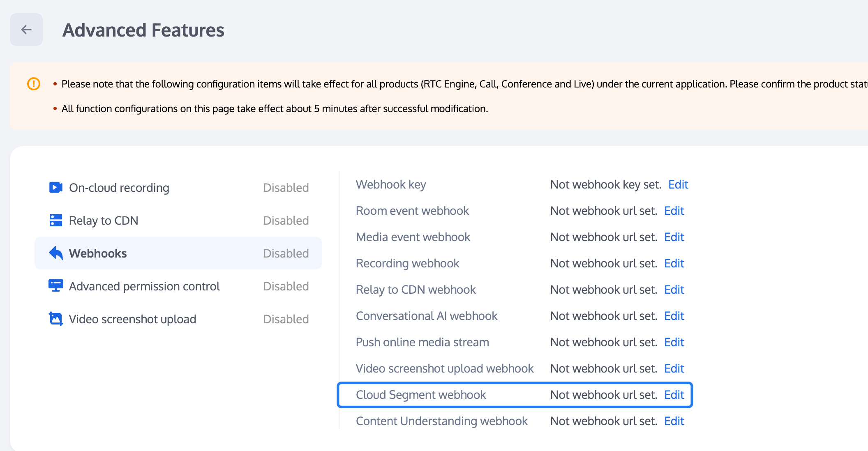Switch to Advanced permission control
This screenshot has height=451, width=868.
point(144,286)
